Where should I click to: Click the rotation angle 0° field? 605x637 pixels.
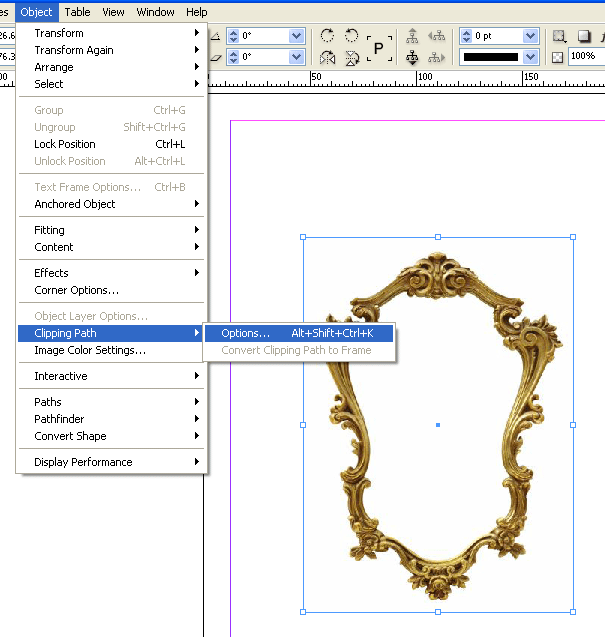[x=264, y=36]
